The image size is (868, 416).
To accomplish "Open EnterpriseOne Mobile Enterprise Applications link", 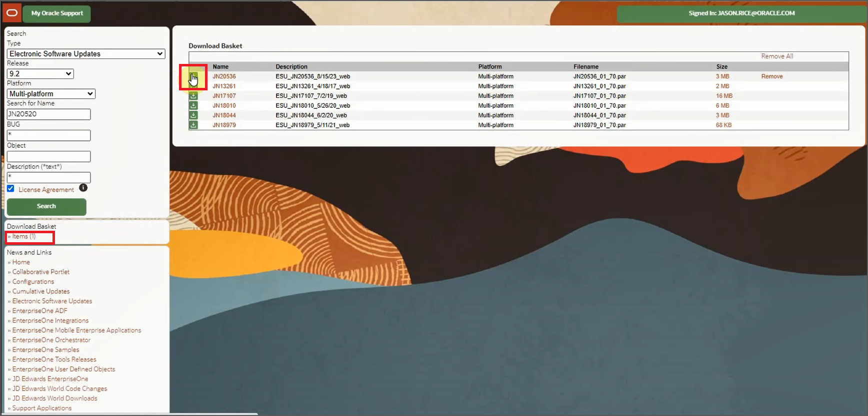I will pos(76,331).
